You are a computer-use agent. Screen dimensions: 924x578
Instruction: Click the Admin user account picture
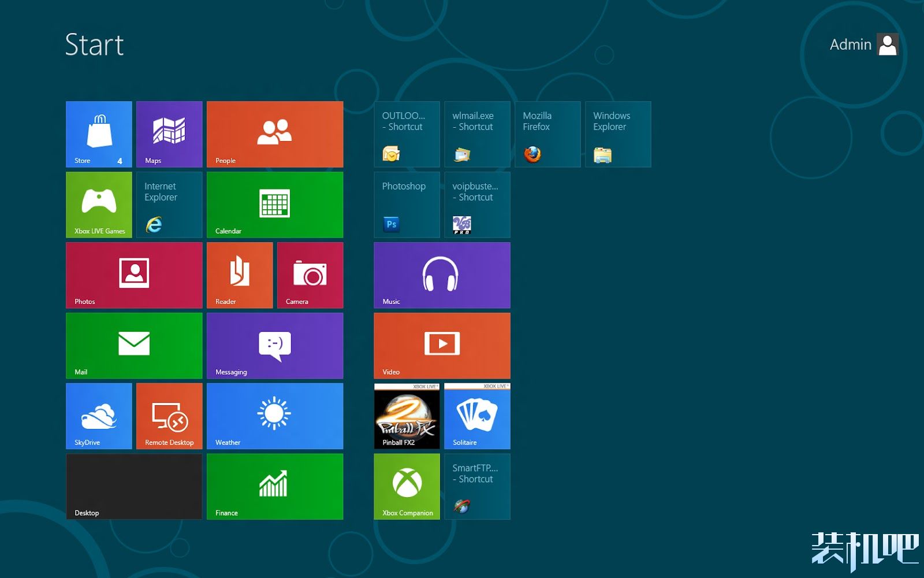pyautogui.click(x=887, y=45)
